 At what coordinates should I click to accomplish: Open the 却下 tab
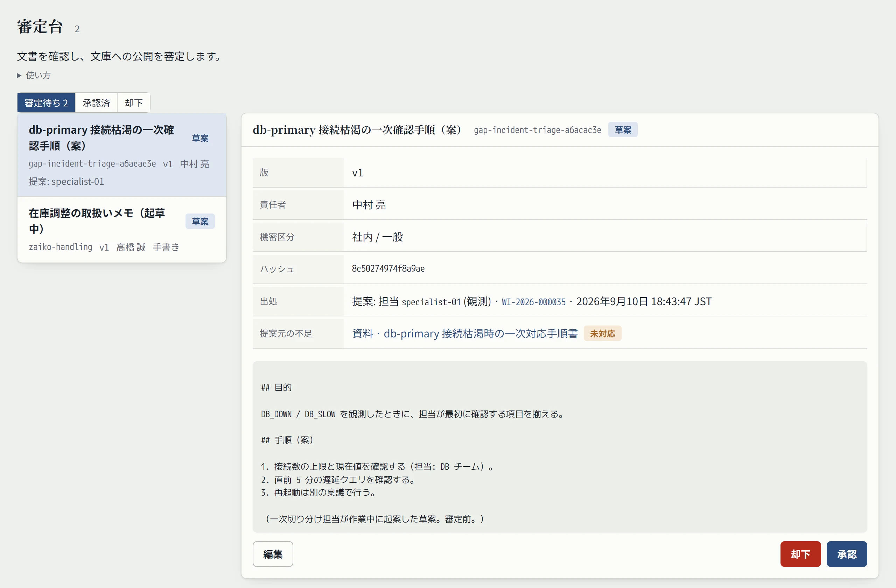(x=134, y=103)
